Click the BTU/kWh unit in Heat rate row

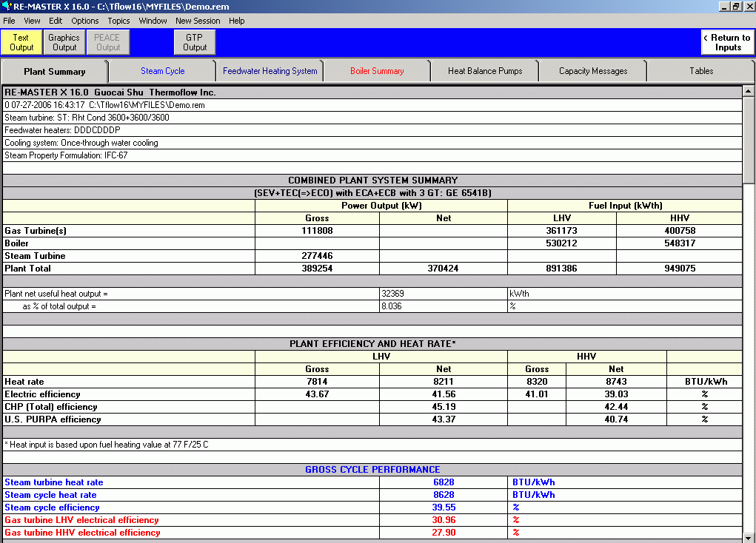click(706, 382)
